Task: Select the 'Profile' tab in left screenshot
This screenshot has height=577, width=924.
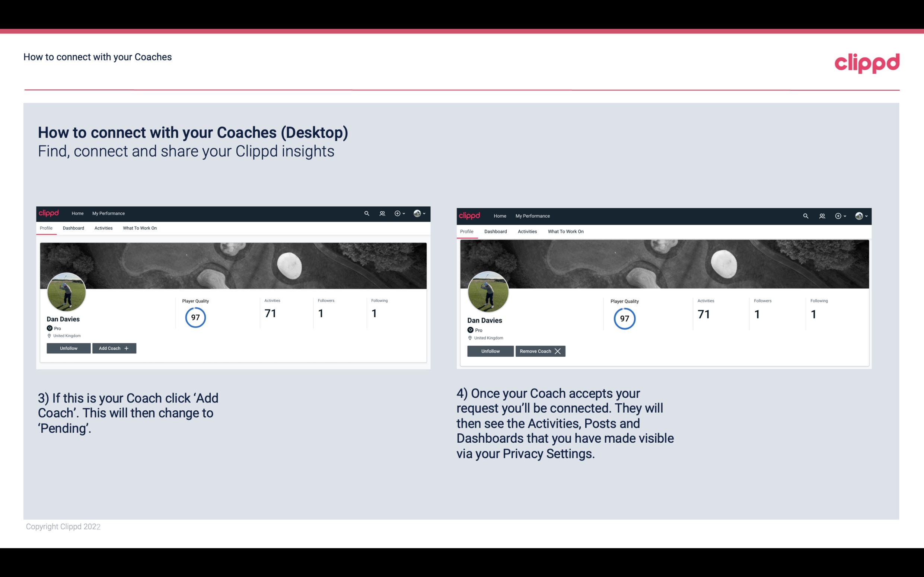Action: [46, 228]
